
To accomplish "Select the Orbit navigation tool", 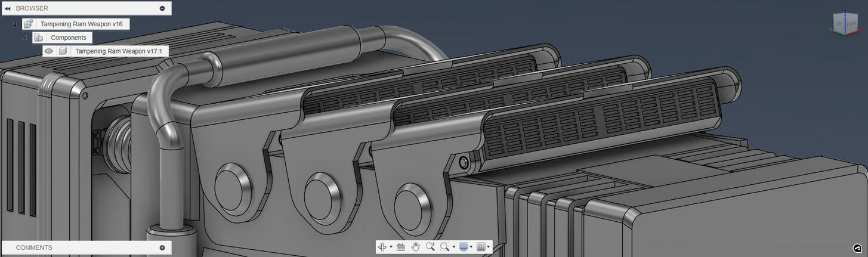I will (x=382, y=247).
